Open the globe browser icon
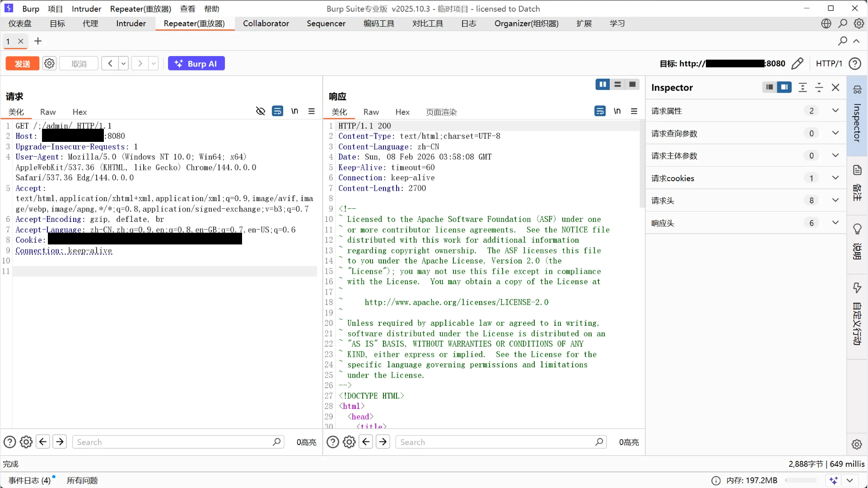This screenshot has width=868, height=488. coord(826,23)
